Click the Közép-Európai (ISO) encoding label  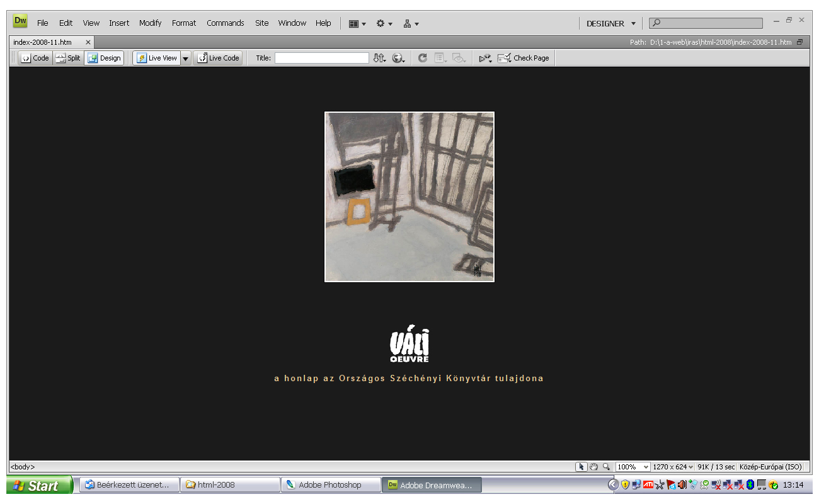[770, 467]
